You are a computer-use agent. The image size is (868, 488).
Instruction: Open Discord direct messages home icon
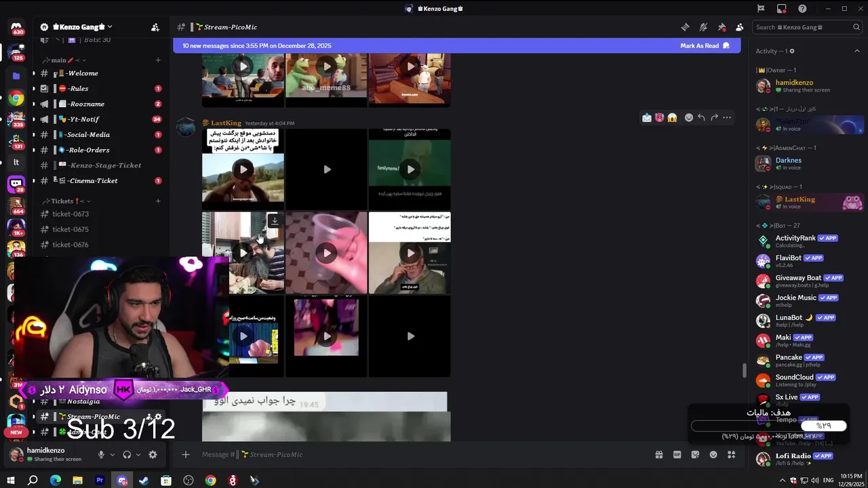coord(16,28)
